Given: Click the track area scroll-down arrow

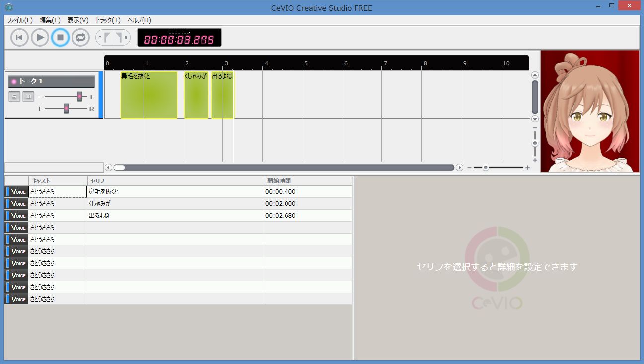Looking at the screenshot, I should (x=535, y=119).
